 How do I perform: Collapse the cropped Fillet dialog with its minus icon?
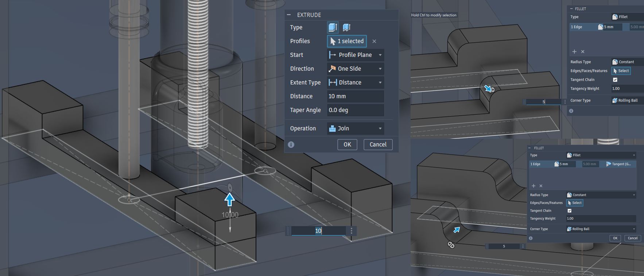[x=571, y=9]
